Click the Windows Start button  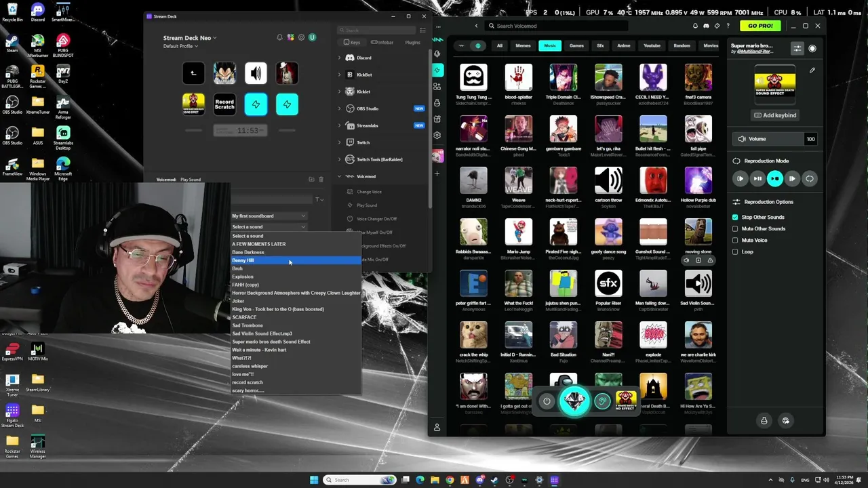click(x=314, y=480)
